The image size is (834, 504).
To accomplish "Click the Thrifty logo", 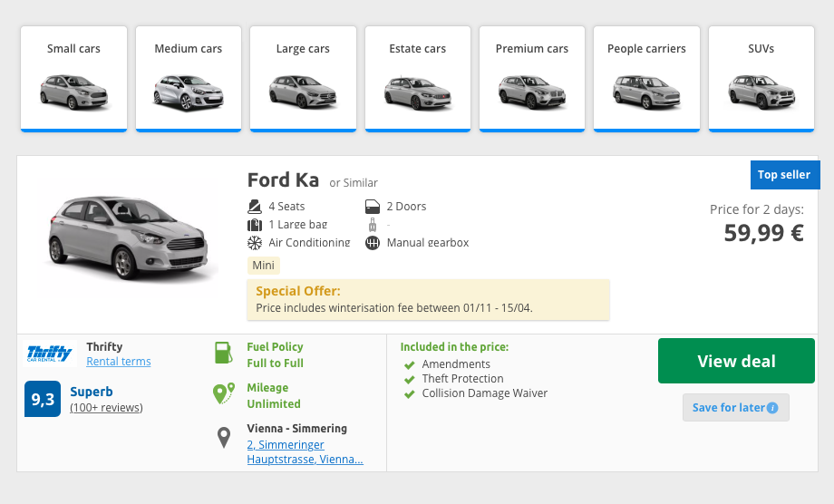I will pyautogui.click(x=50, y=354).
